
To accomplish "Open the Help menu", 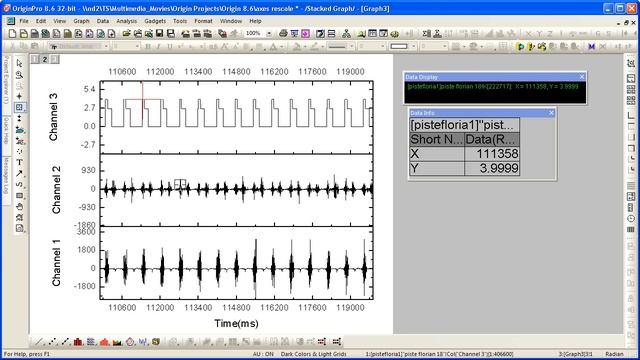I will click(x=255, y=21).
